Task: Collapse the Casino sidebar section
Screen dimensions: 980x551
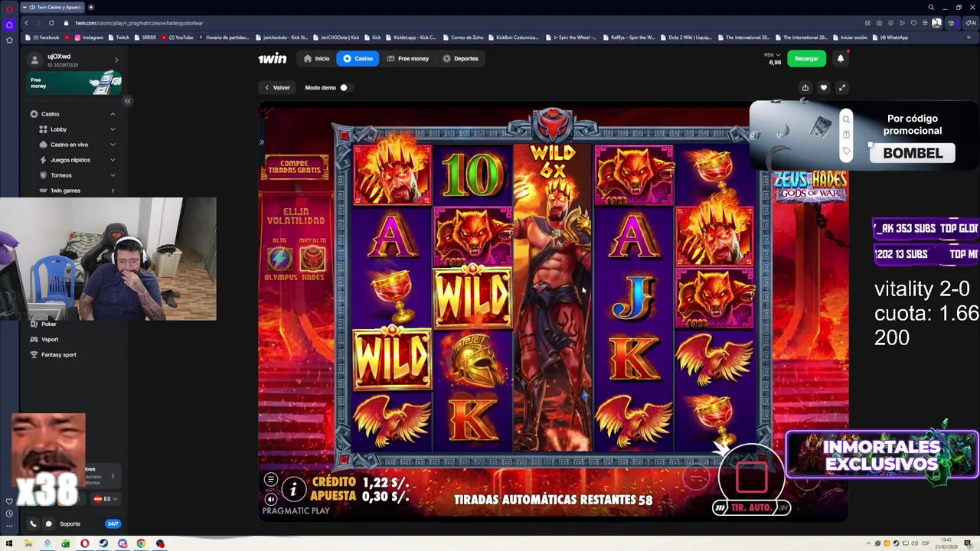Action: (x=113, y=114)
